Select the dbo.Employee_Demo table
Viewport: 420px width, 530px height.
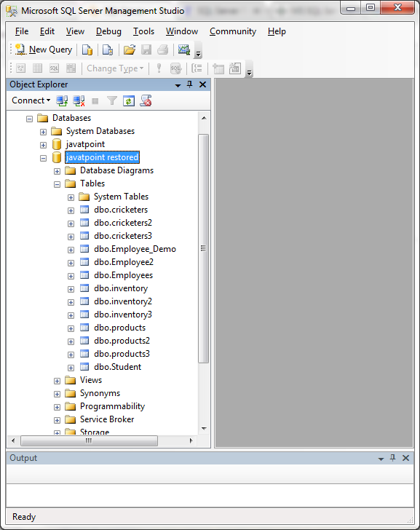[135, 249]
